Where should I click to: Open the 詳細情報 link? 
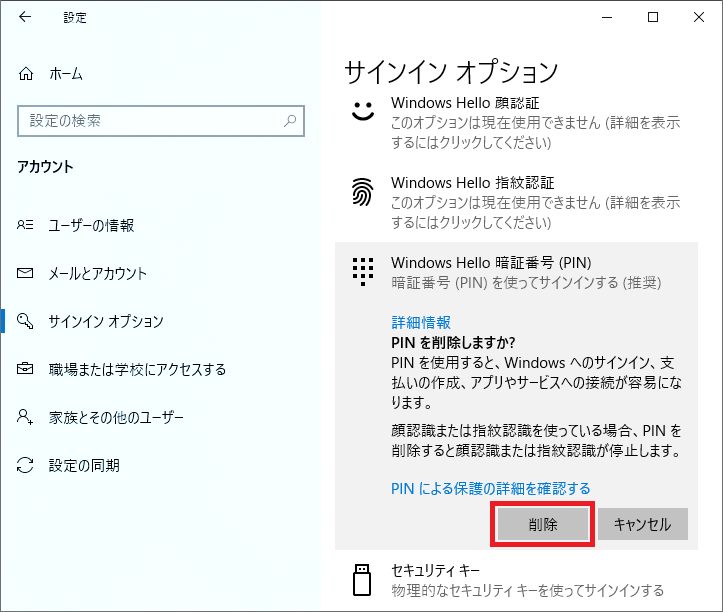click(x=421, y=322)
